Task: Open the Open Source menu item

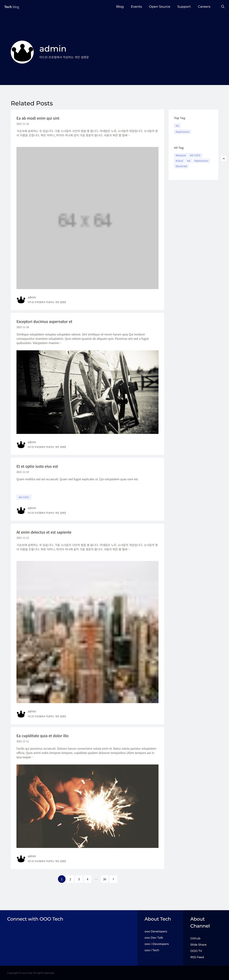Action: [x=159, y=6]
